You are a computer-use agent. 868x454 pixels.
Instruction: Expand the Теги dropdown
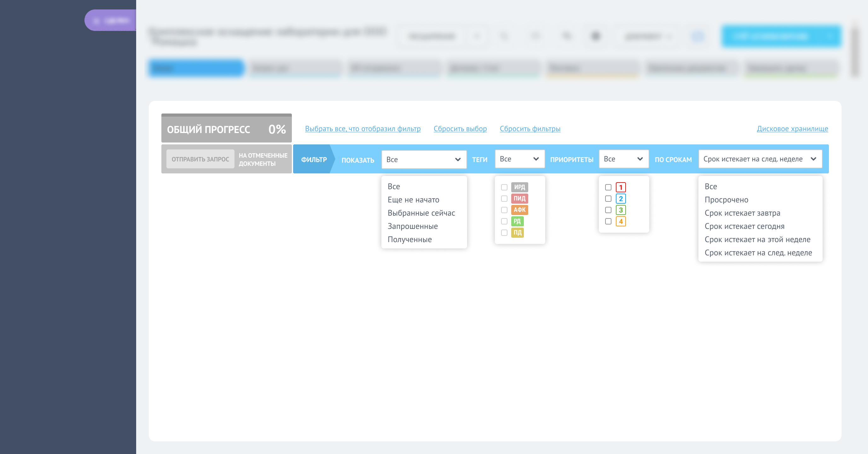coord(519,159)
